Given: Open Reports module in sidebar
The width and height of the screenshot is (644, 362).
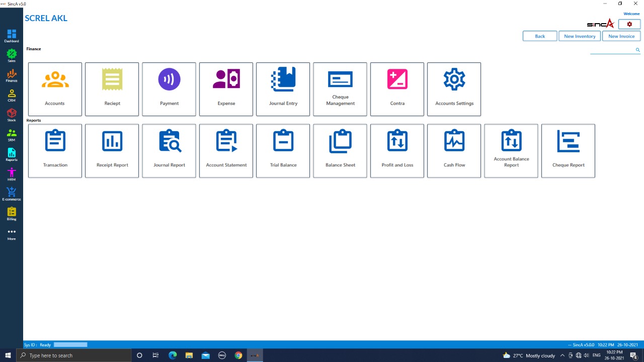Looking at the screenshot, I should 12,154.
